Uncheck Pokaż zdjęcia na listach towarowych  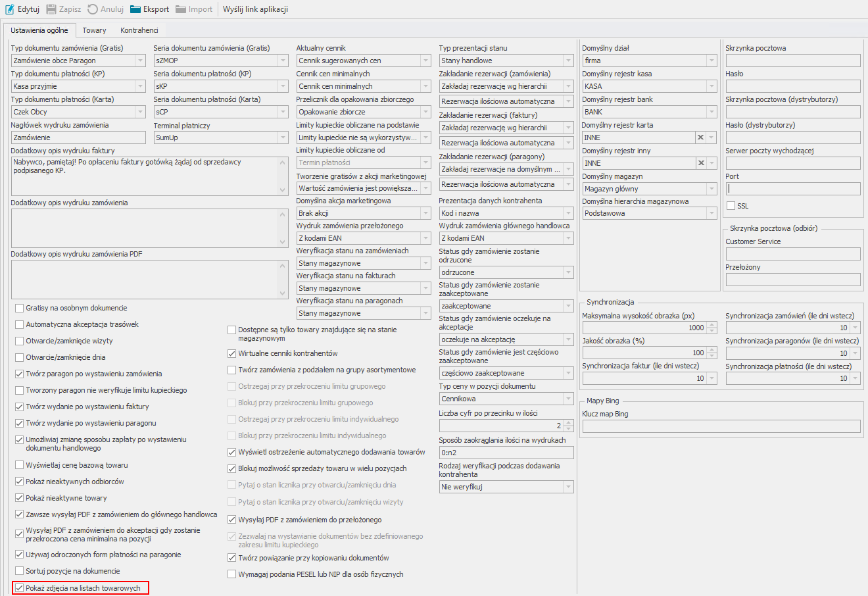click(x=20, y=588)
